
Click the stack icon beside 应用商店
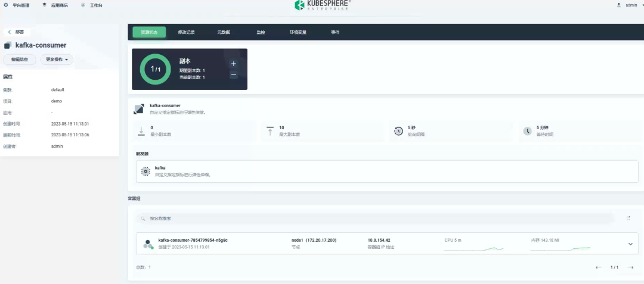(44, 5)
